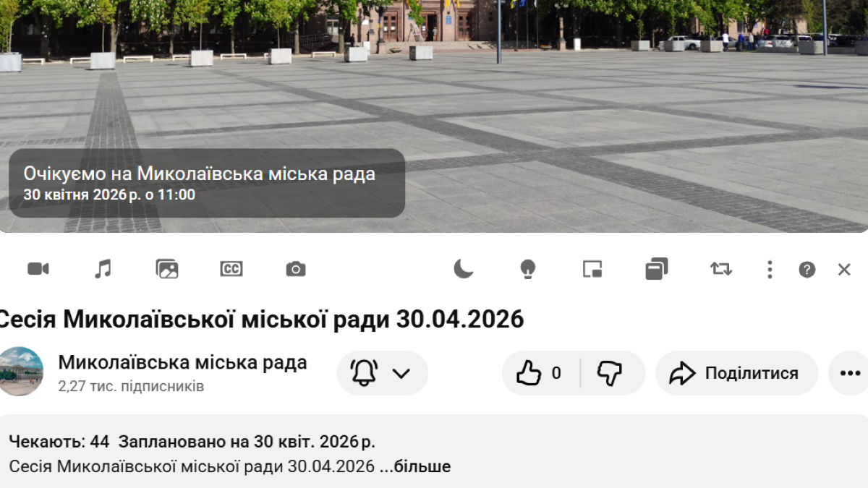Image resolution: width=868 pixels, height=488 pixels.
Task: Click the channel avatar thumbnail
Action: 20,372
